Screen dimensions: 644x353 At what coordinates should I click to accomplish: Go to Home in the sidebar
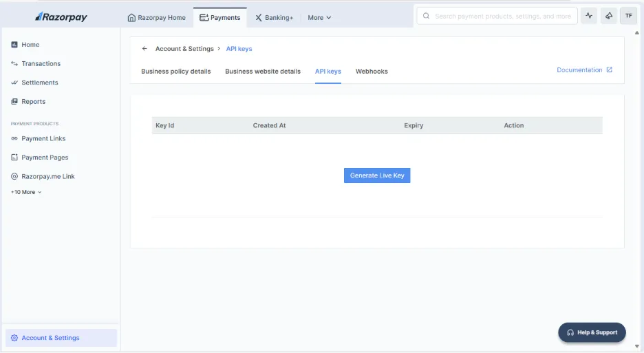(x=30, y=44)
